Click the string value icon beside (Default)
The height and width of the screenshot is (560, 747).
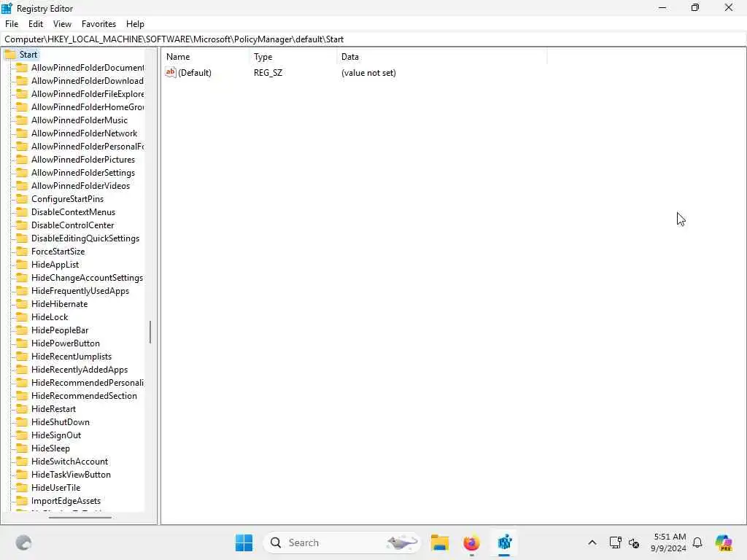(x=171, y=72)
